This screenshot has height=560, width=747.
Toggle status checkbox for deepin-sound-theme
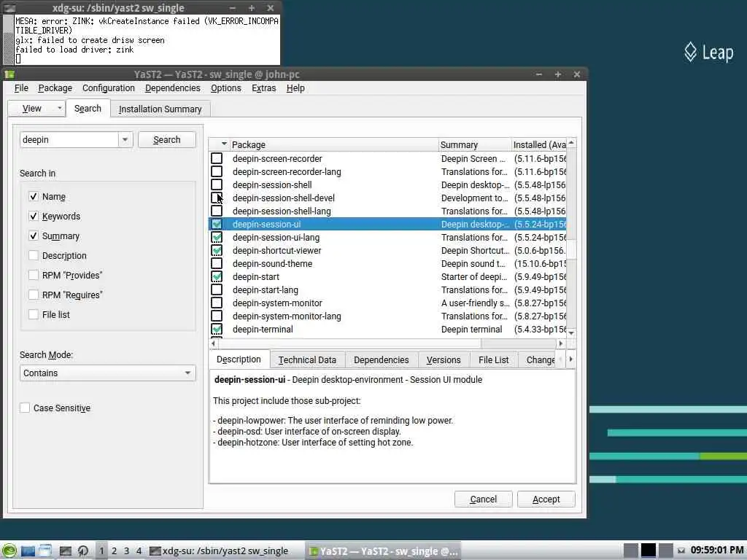[x=217, y=263]
